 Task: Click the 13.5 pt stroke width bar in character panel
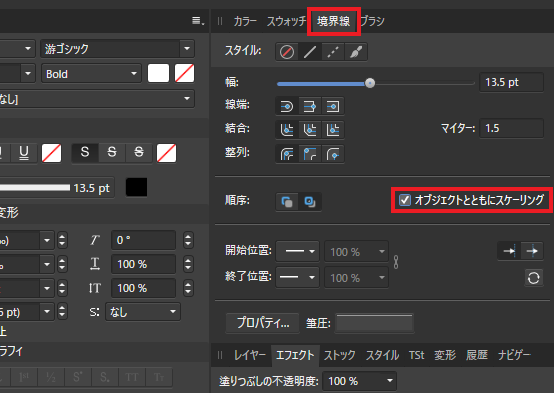[57, 188]
